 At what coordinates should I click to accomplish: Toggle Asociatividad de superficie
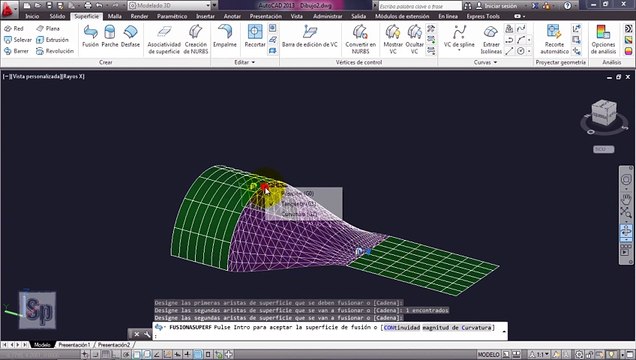tap(164, 39)
